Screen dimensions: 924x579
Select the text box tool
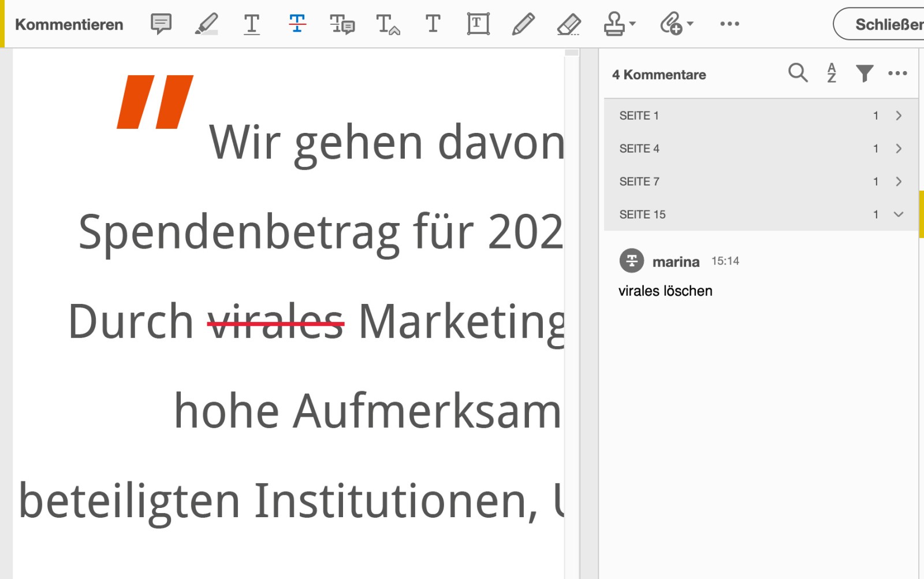tap(478, 24)
